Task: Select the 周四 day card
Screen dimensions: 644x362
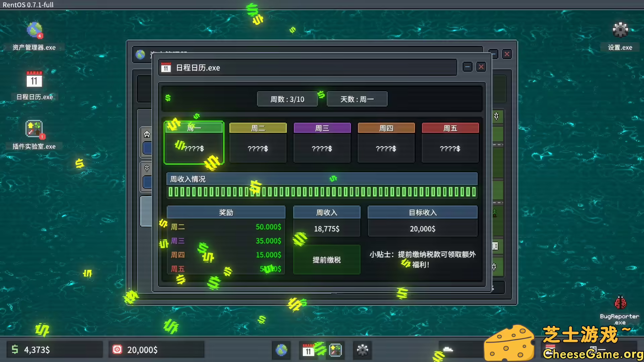Action: [386, 142]
